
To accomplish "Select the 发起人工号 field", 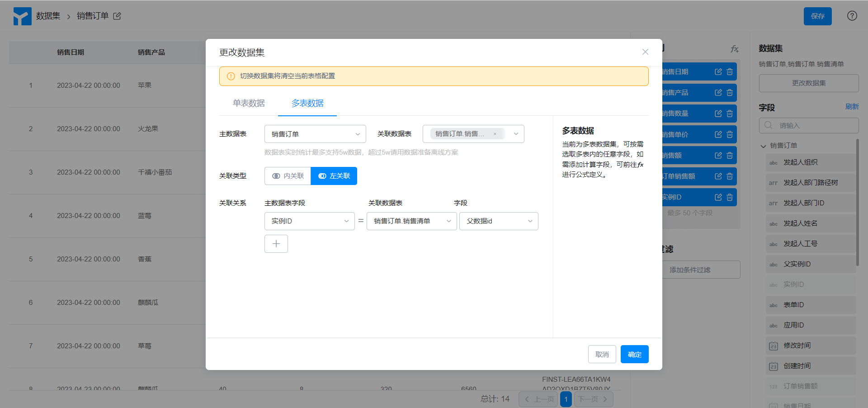I will [x=811, y=244].
